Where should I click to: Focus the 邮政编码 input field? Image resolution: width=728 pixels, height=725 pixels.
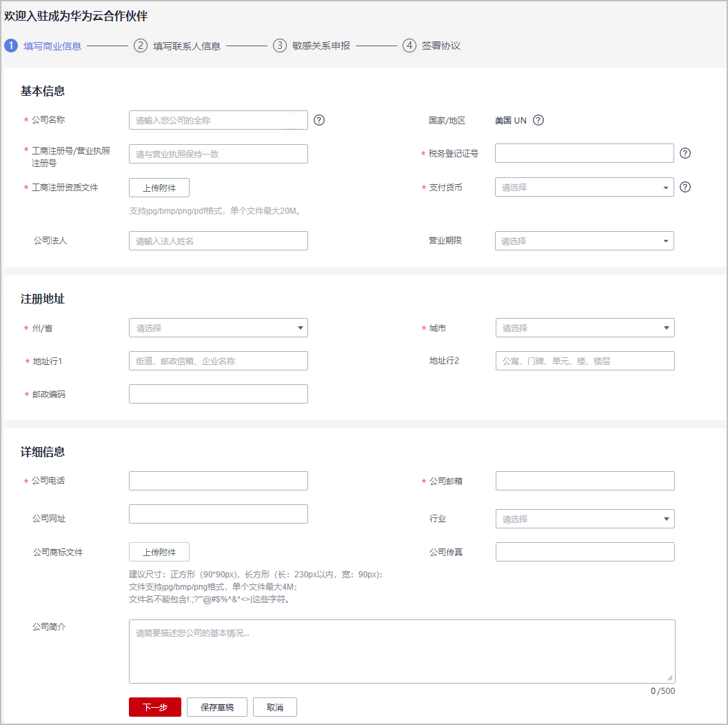coord(219,394)
